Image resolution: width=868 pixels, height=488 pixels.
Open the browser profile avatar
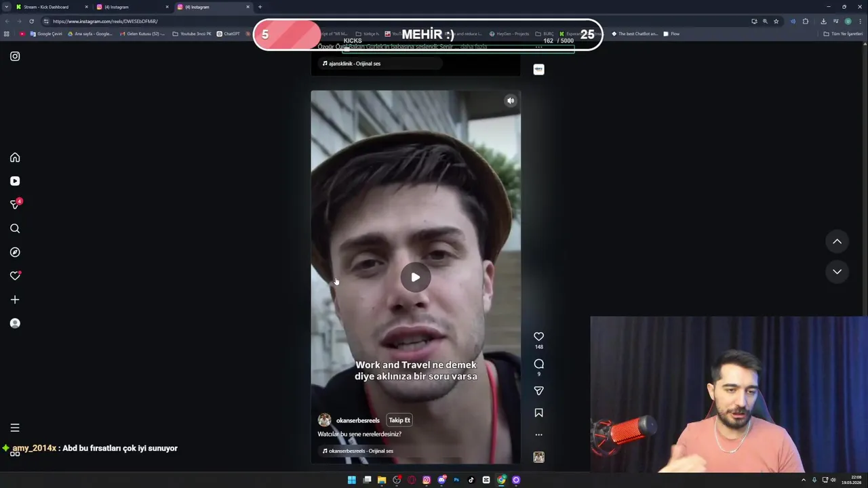848,21
